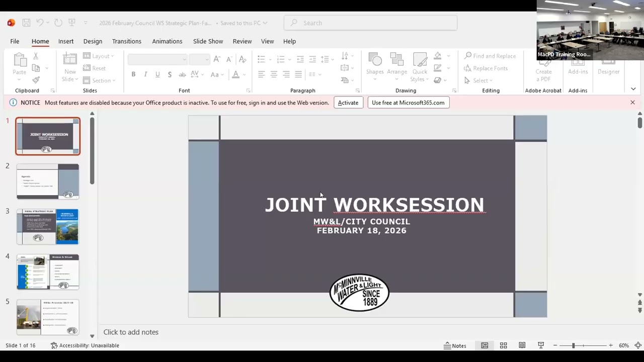644x362 pixels.
Task: Select the Format Painter brush icon
Action: click(x=36, y=80)
